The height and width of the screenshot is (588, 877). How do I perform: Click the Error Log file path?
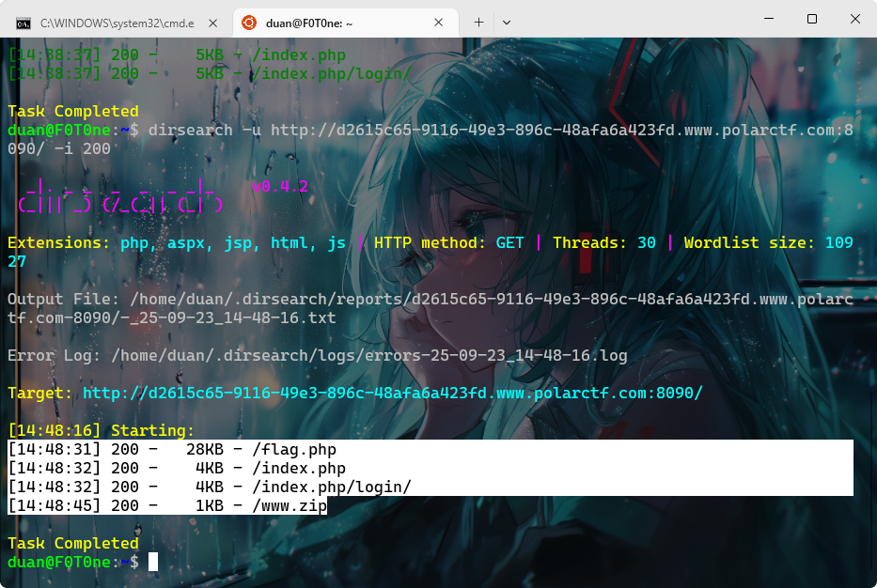[x=369, y=355]
